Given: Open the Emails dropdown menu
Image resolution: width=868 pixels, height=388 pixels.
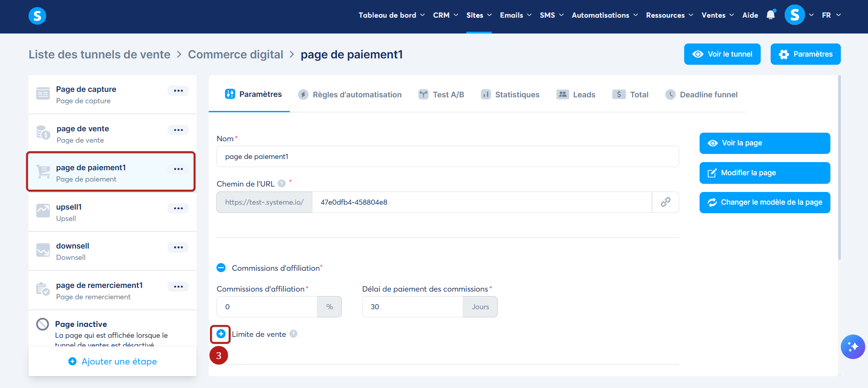Looking at the screenshot, I should click(516, 15).
